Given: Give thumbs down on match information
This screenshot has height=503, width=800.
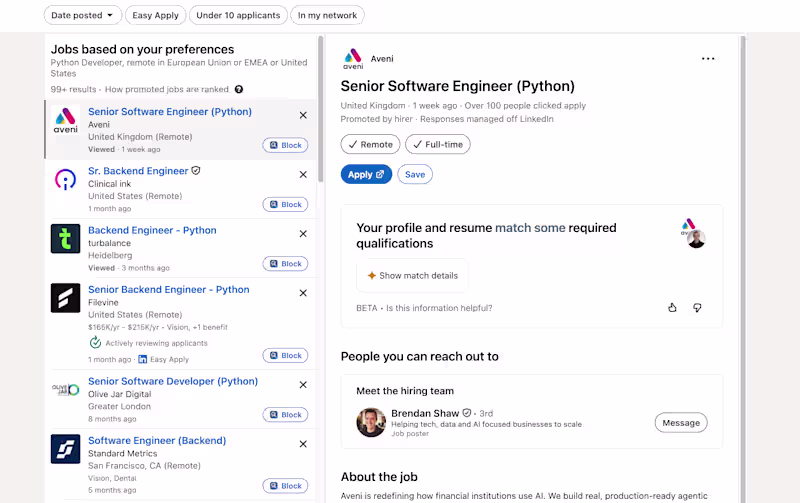Looking at the screenshot, I should point(697,308).
